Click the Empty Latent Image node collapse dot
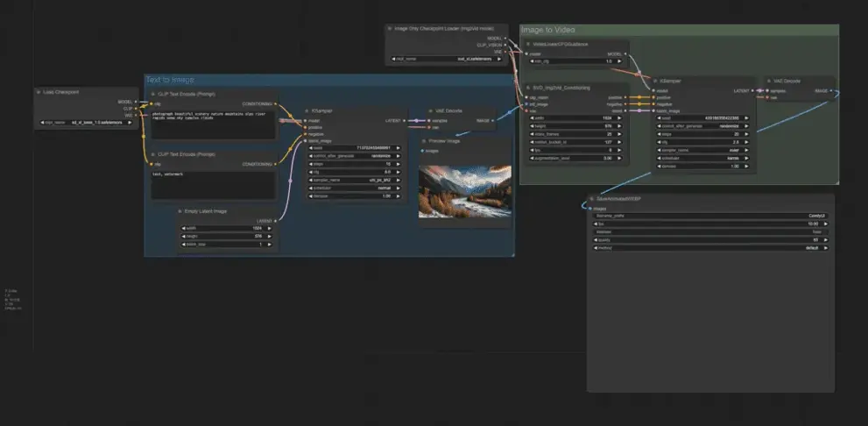The height and width of the screenshot is (426, 868). [x=180, y=211]
